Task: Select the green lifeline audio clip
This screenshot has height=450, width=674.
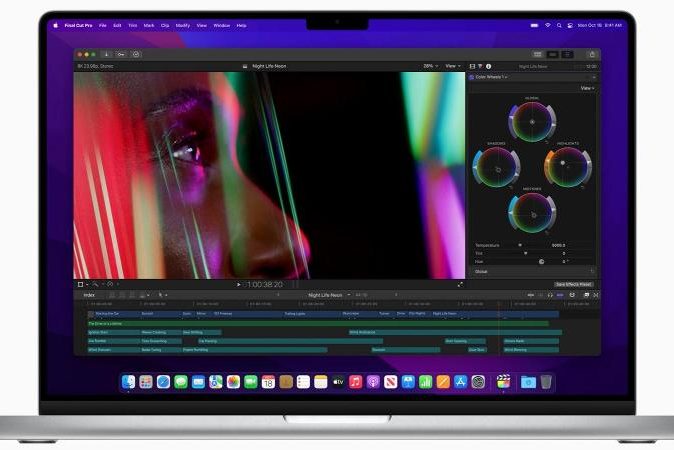Action: click(318, 324)
